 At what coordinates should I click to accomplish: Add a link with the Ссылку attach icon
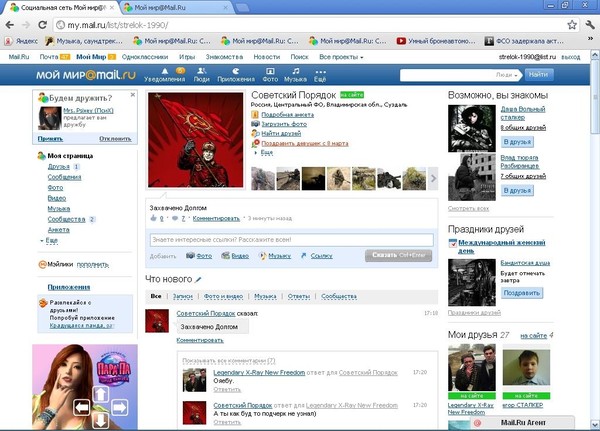click(304, 255)
